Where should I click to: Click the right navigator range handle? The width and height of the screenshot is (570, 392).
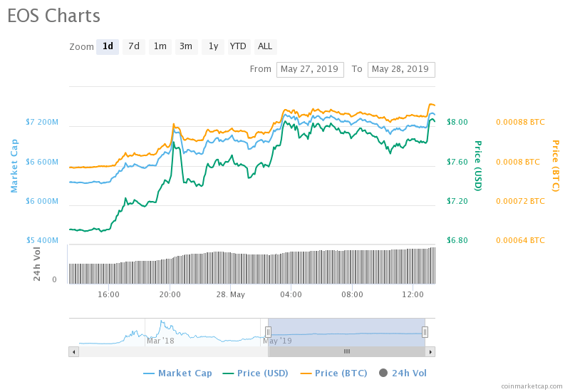pyautogui.click(x=425, y=331)
